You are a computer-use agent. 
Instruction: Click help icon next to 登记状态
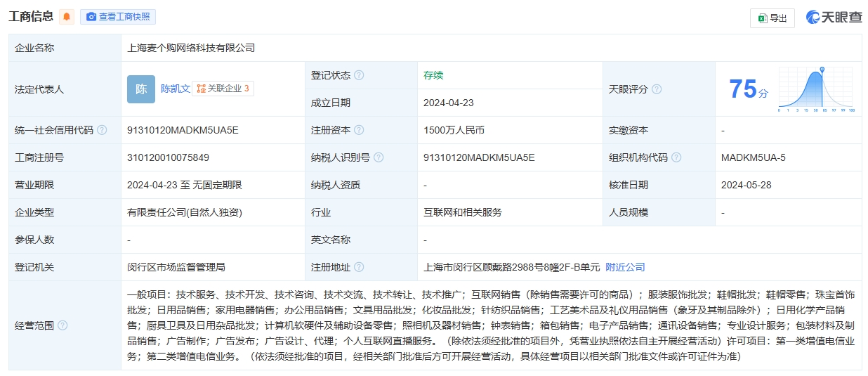point(359,75)
